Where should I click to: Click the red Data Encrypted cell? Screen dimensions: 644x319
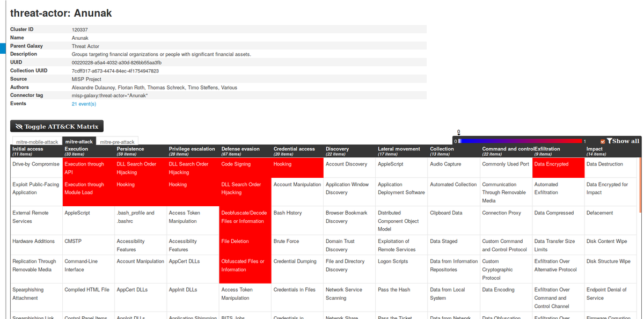tap(558, 168)
